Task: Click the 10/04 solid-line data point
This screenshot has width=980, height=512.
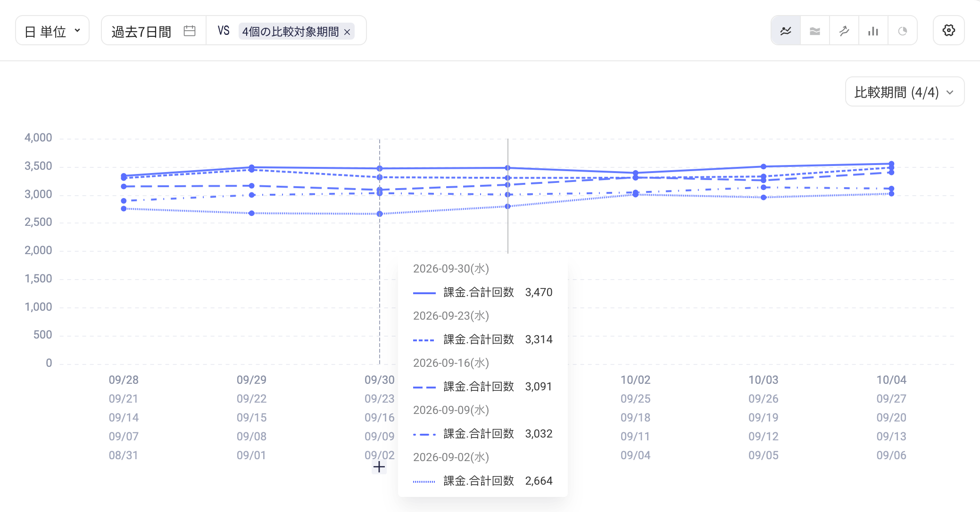Action: (891, 164)
